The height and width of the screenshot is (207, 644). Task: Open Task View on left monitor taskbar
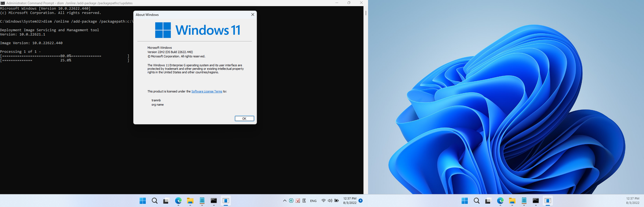pos(166,200)
